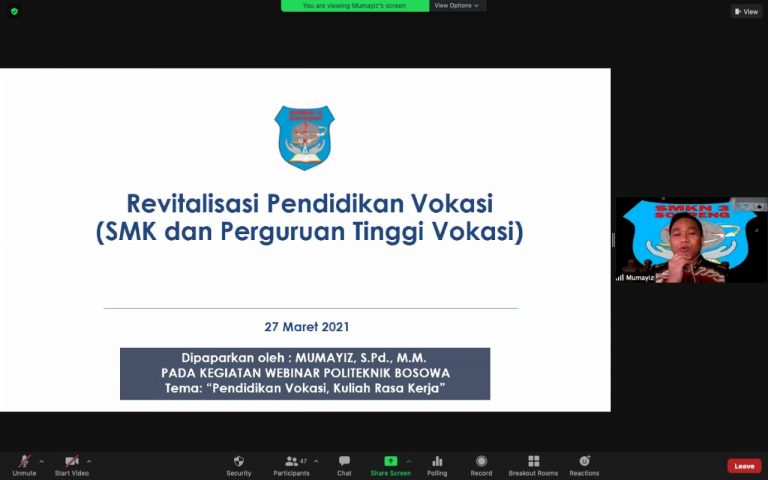Click the 'Tema: Pendidikan Vokasi' line
The image size is (768, 480).
click(x=305, y=388)
